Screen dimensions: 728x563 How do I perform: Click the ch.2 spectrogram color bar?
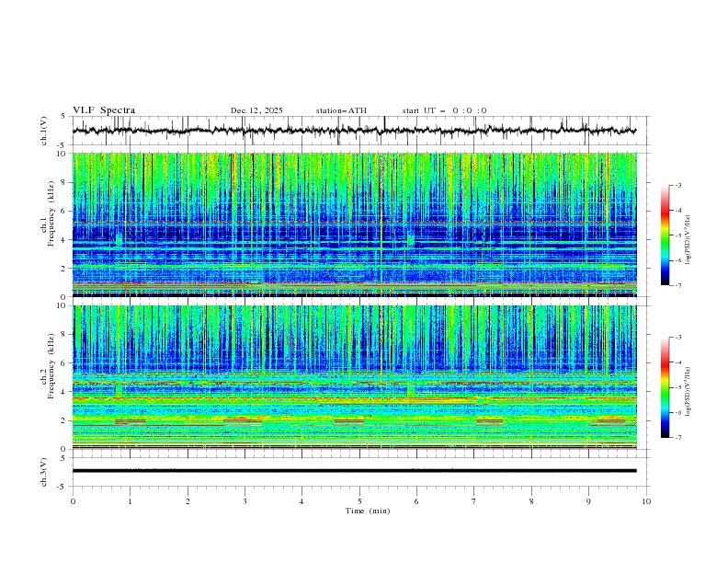tap(665, 387)
